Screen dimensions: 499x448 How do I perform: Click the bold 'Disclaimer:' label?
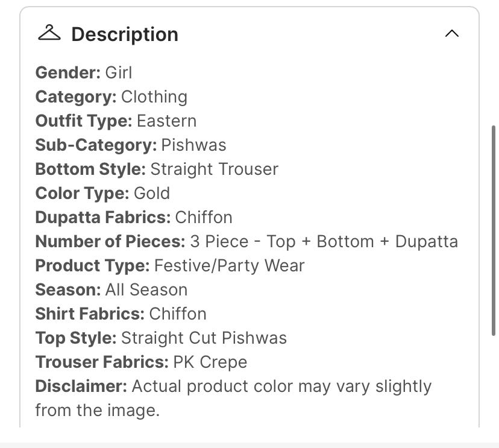click(x=81, y=386)
